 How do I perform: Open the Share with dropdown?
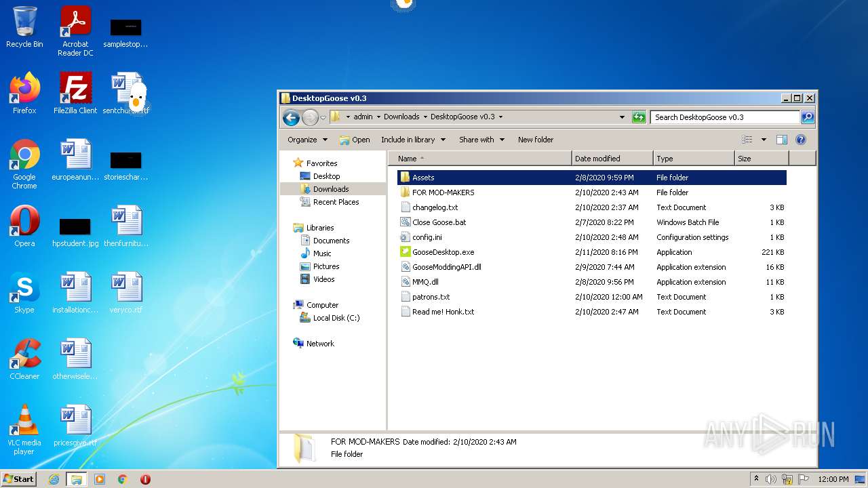pos(481,140)
